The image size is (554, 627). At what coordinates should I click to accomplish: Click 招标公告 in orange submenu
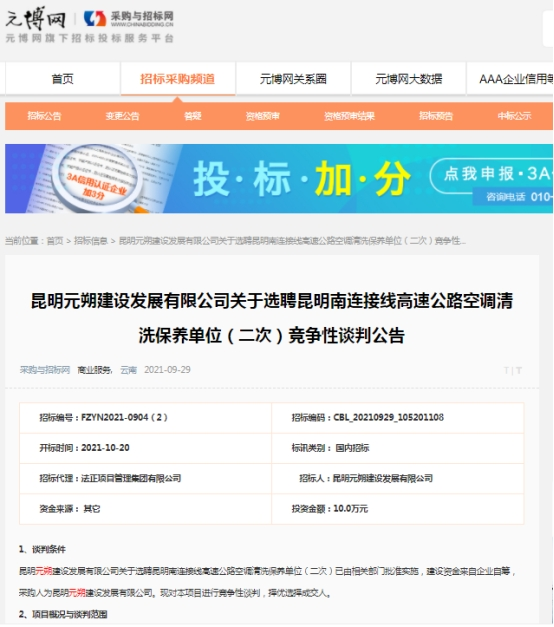tap(44, 116)
